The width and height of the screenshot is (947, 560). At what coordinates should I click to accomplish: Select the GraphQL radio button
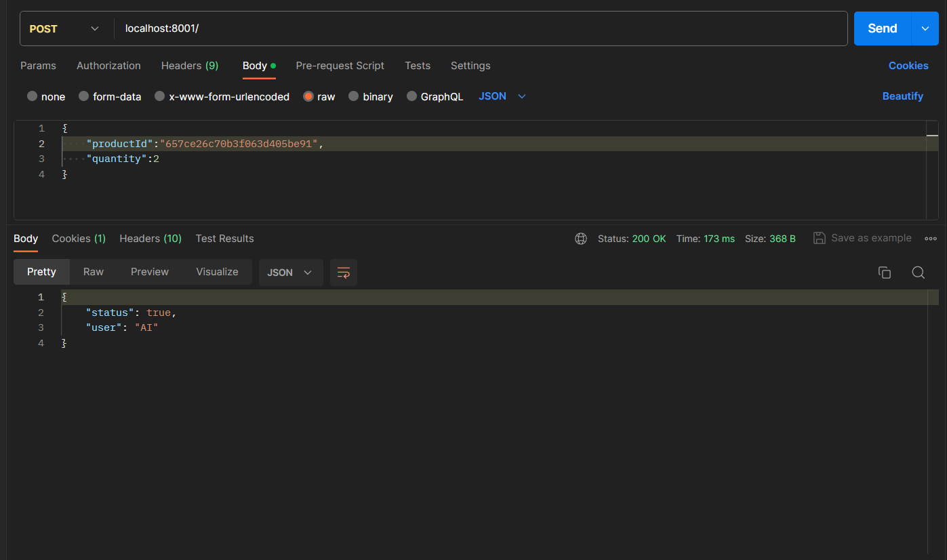(x=412, y=96)
